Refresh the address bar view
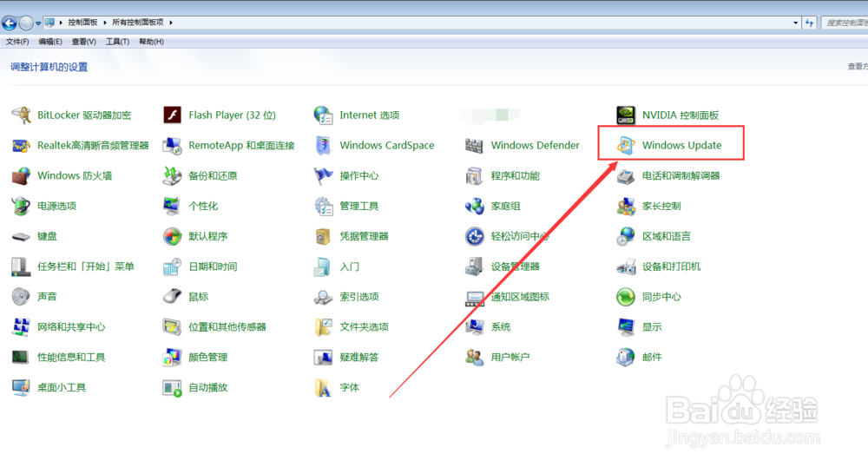868x467 pixels. [810, 23]
